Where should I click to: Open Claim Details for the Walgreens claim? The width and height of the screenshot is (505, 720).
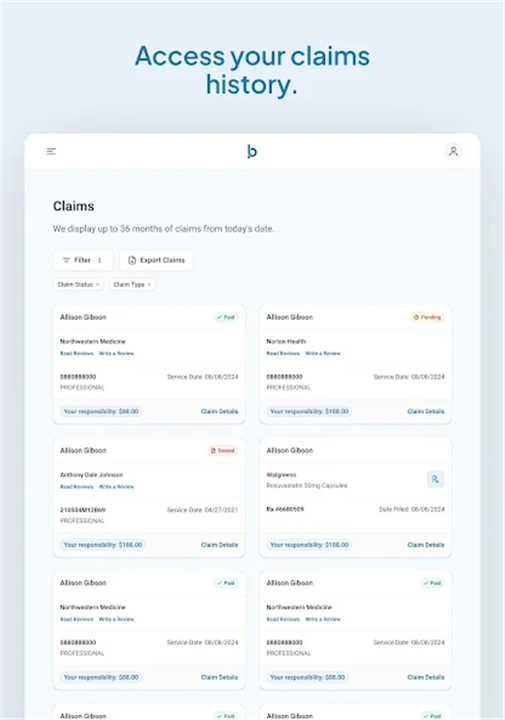426,545
